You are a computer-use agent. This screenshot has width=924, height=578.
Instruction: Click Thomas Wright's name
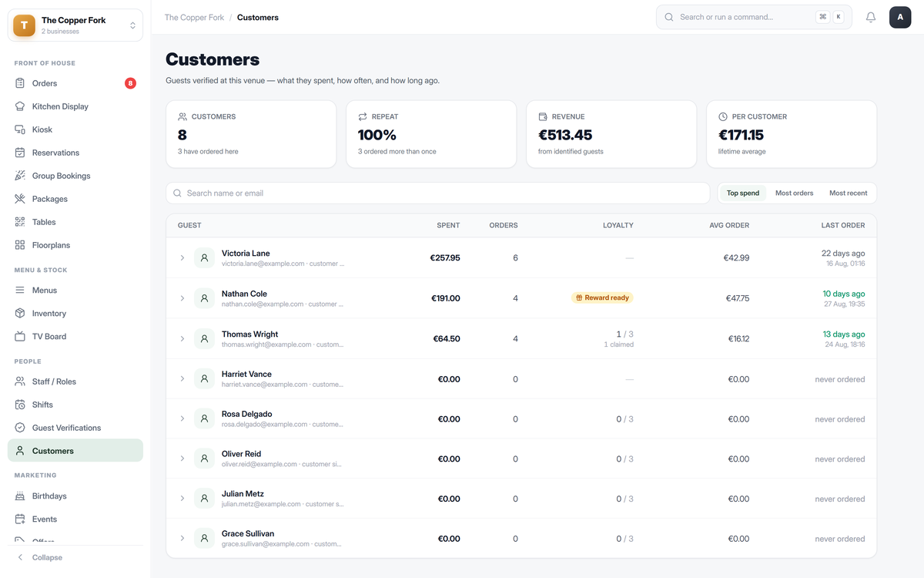(249, 334)
